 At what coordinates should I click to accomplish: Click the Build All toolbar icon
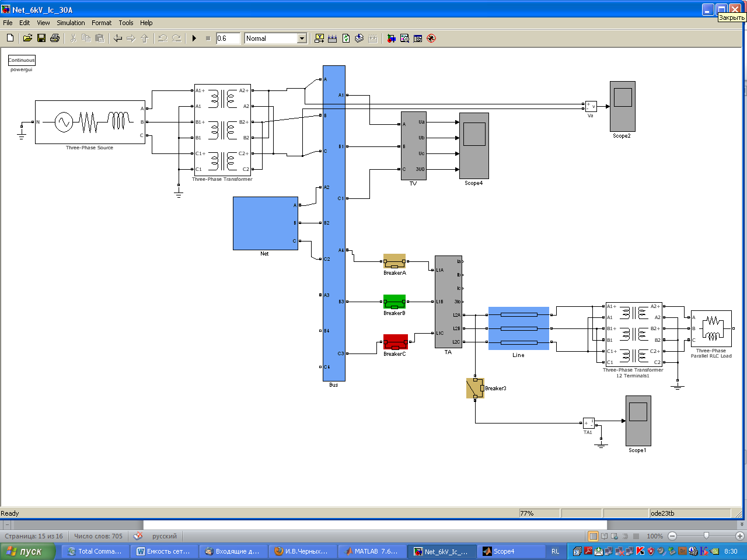click(333, 38)
